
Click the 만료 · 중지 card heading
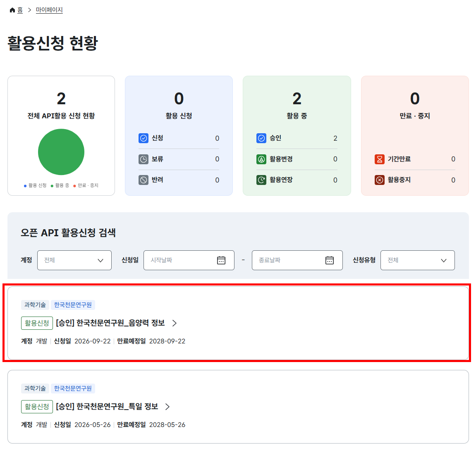click(415, 116)
